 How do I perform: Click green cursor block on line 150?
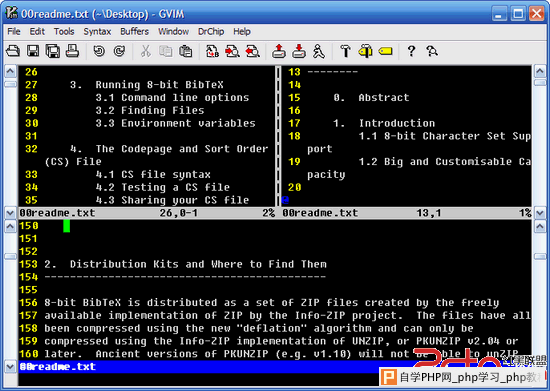pyautogui.click(x=67, y=226)
